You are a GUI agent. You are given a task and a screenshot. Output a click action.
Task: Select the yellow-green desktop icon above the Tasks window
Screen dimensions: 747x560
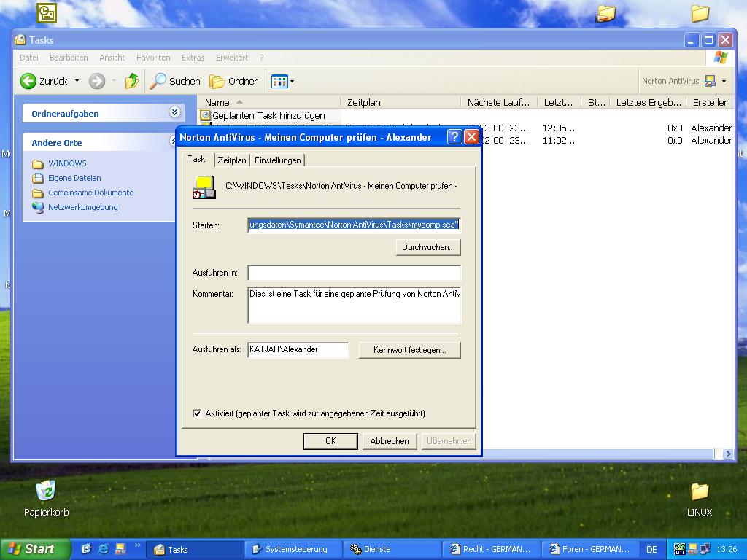pyautogui.click(x=47, y=13)
